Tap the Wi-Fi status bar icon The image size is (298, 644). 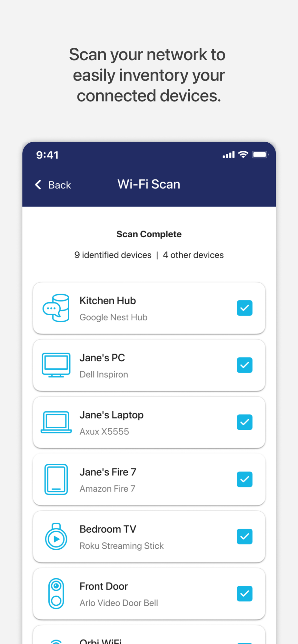pyautogui.click(x=243, y=155)
